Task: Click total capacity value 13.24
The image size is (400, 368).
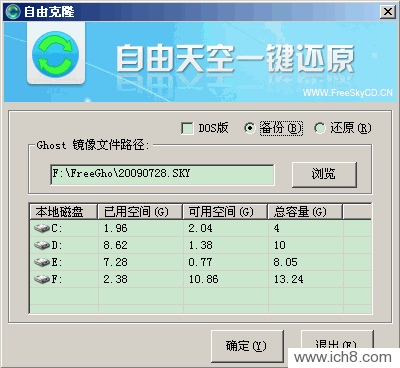Action: tap(289, 279)
